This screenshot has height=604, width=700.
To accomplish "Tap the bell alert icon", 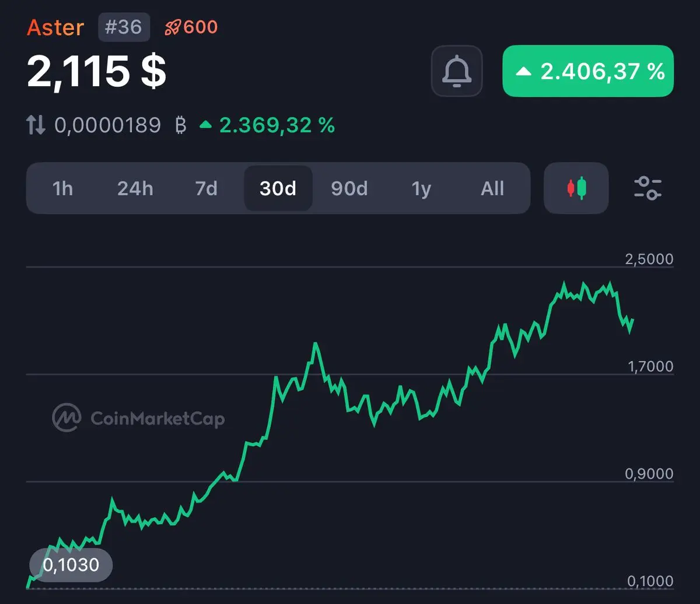I will tap(457, 71).
